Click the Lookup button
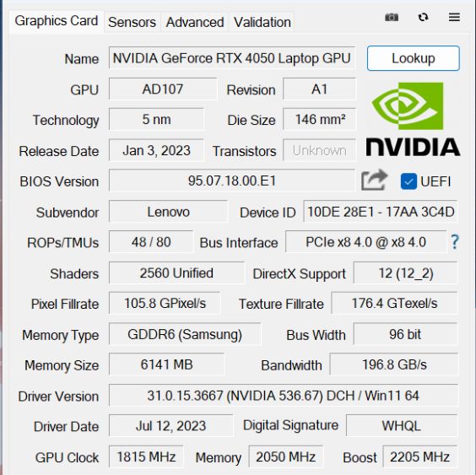This screenshot has width=476, height=475. click(x=414, y=58)
